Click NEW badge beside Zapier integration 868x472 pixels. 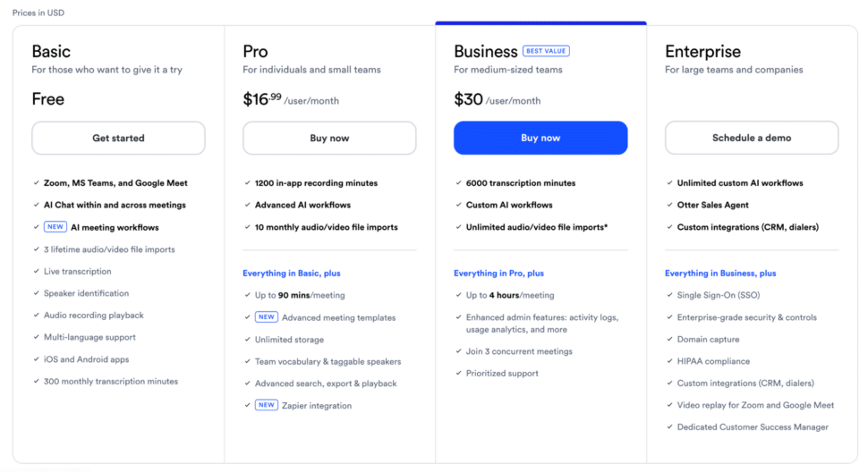[x=266, y=405]
